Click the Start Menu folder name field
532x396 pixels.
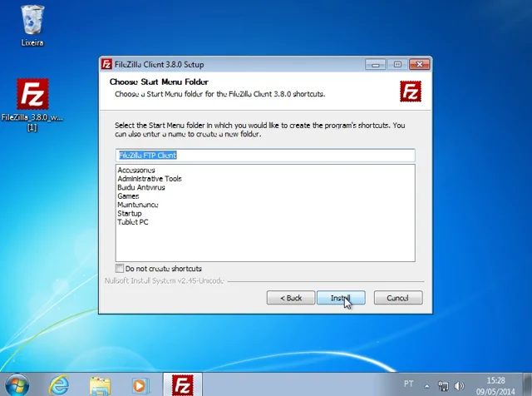pyautogui.click(x=265, y=156)
